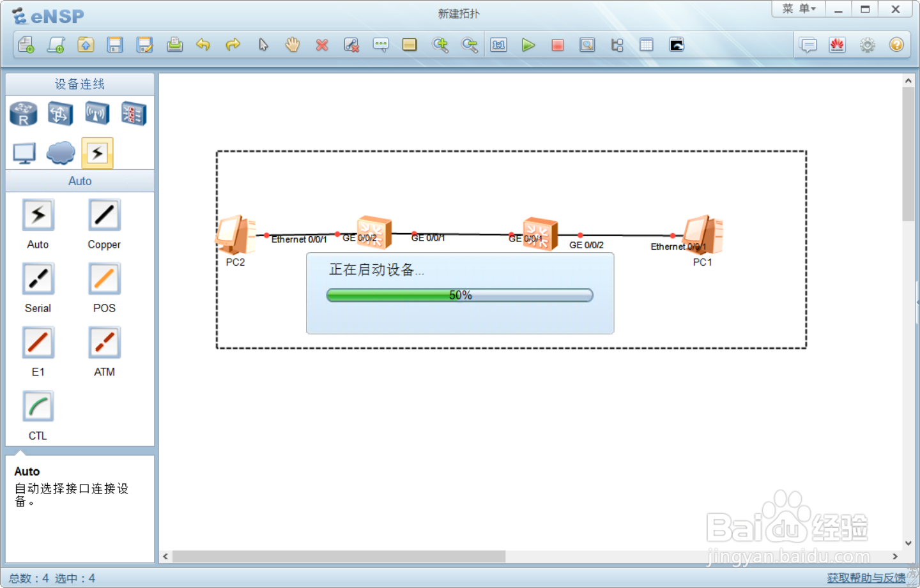Click the PC2 device on canvas
This screenshot has height=588, width=920.
(236, 235)
